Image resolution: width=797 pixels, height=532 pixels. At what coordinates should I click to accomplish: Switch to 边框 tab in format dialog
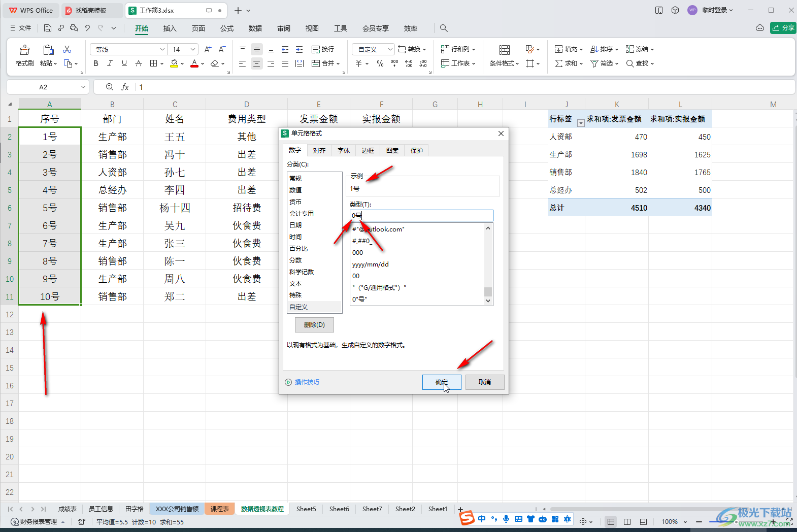point(368,150)
